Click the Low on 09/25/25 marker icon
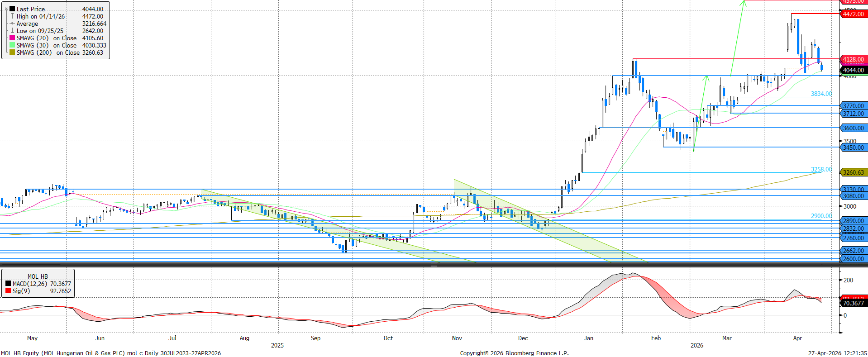This screenshot has height=357, width=868. [x=12, y=31]
